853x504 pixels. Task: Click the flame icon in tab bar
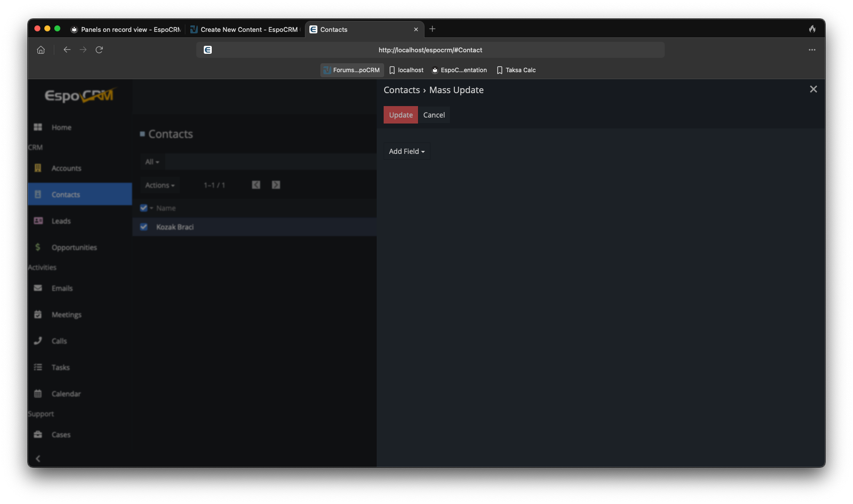coord(812,29)
